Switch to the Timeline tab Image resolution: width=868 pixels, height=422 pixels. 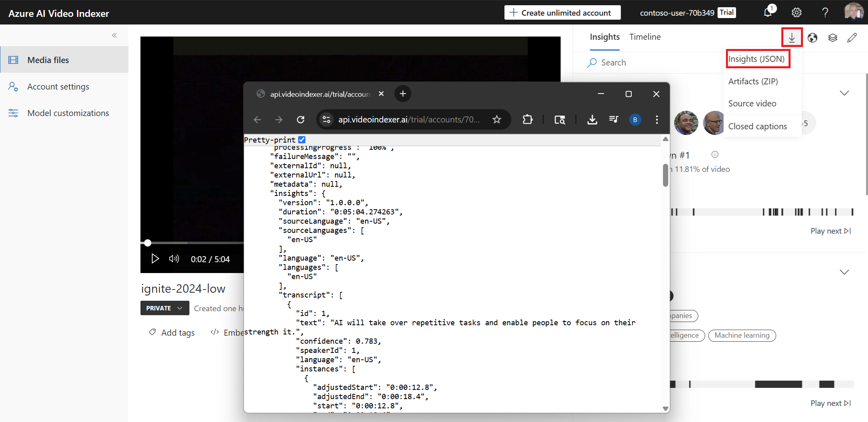[x=645, y=37]
